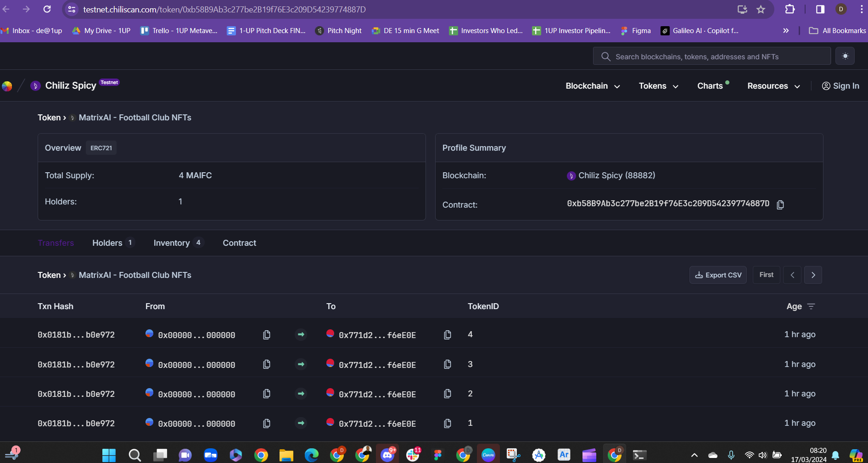Go to the First page of transfers

tap(766, 275)
